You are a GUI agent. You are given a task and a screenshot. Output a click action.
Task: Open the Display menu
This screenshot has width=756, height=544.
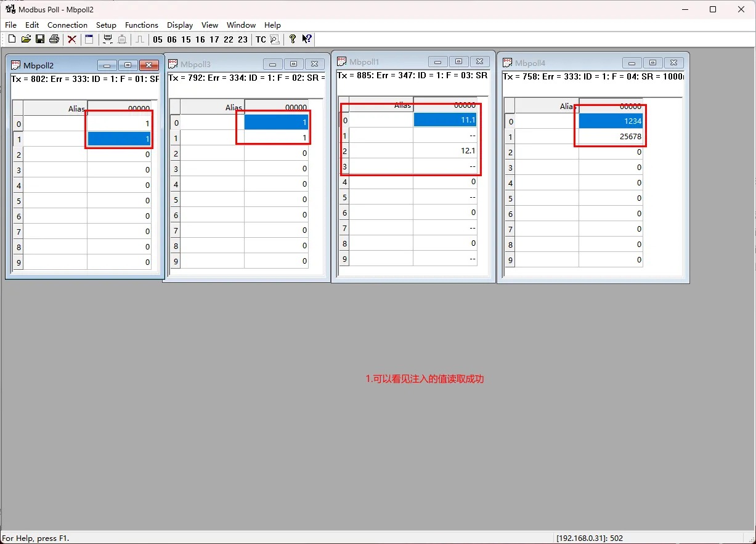[180, 25]
